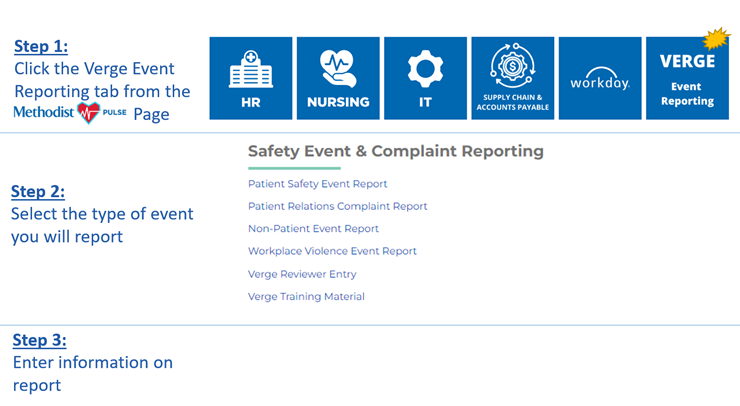Open Non-Patient Event Report link
Screen dimensions: 740x406
(x=313, y=228)
